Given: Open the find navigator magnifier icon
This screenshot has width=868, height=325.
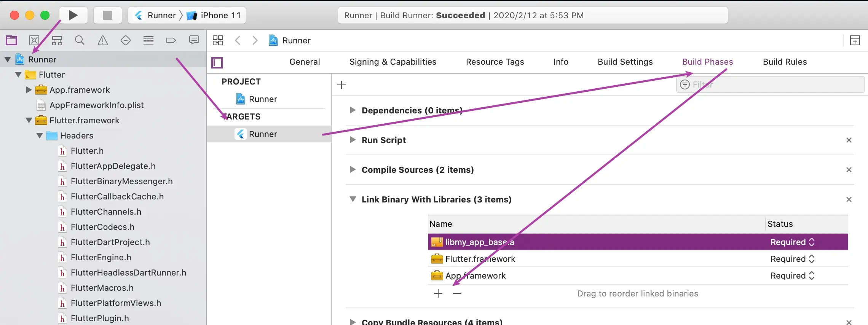Looking at the screenshot, I should tap(80, 40).
